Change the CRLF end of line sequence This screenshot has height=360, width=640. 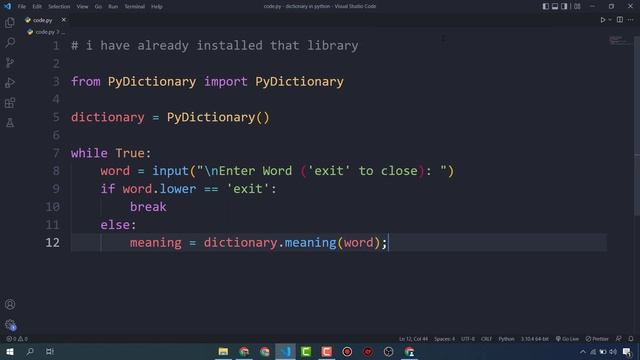(x=486, y=339)
